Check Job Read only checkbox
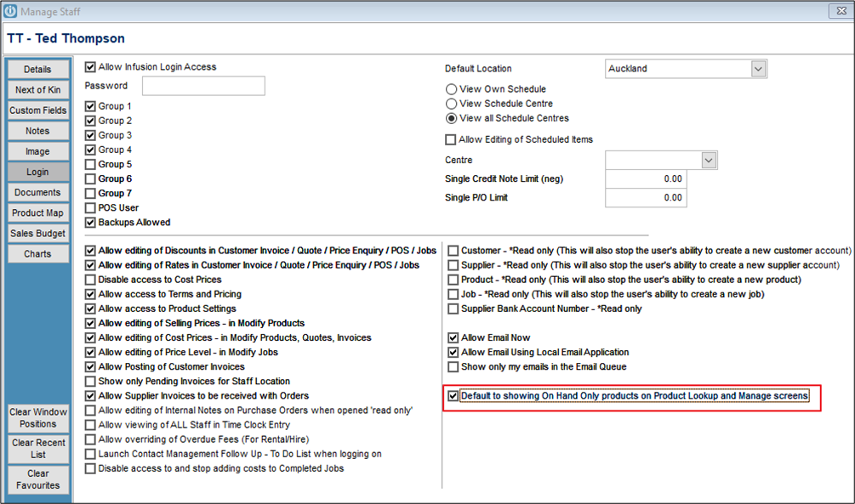The height and width of the screenshot is (504, 855). 453,294
